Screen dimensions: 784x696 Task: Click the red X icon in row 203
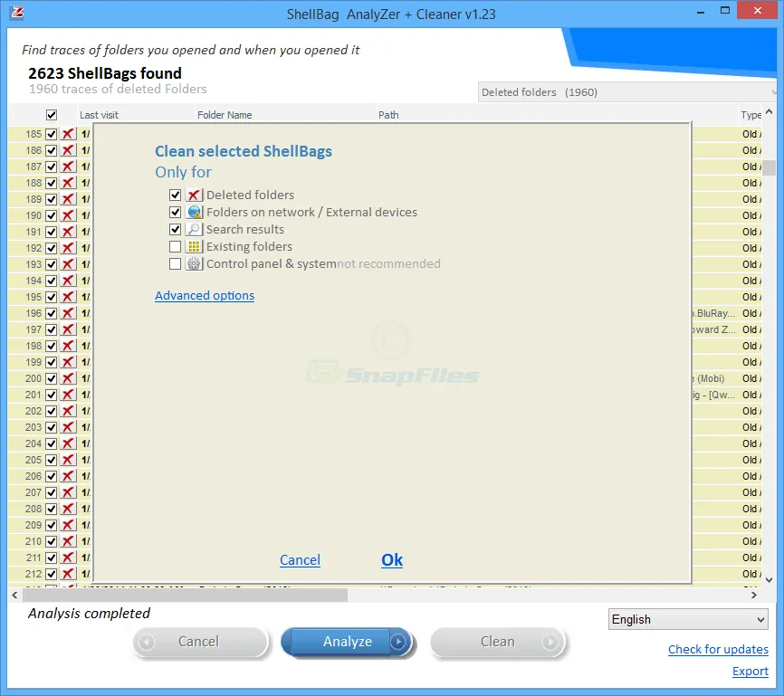pyautogui.click(x=68, y=427)
